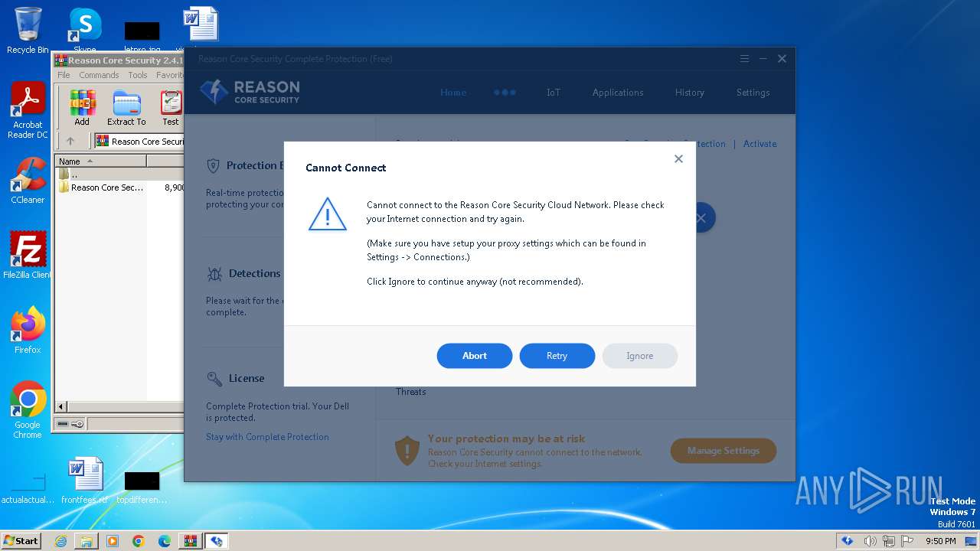Open File Explorer from taskbar
This screenshot has width=980, height=551.
[x=87, y=541]
